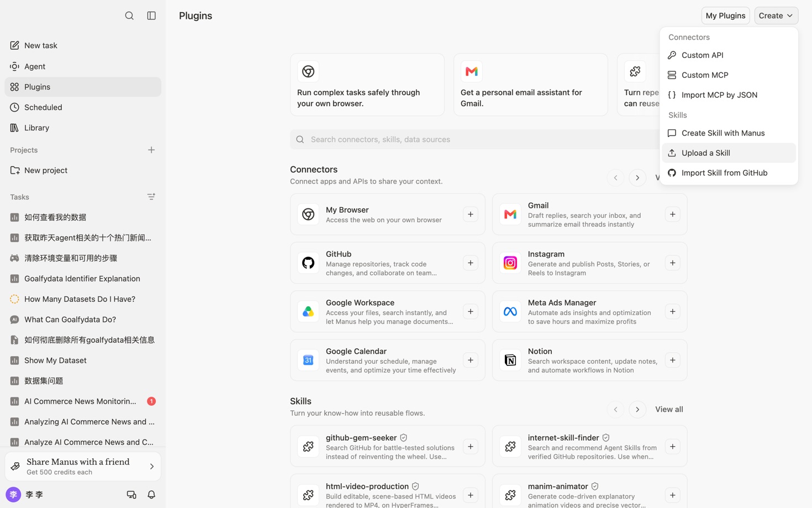Add the My Browser connector with plus
Viewport: 812px width, 508px height.
471,214
